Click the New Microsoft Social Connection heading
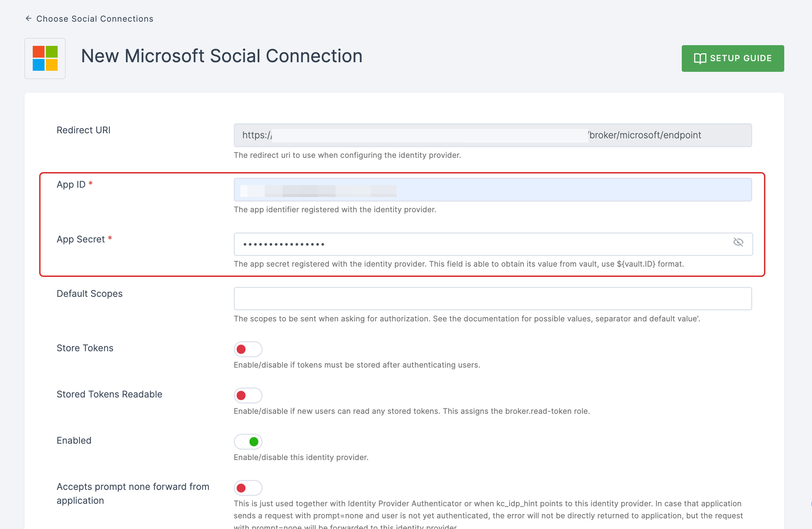The height and width of the screenshot is (529, 812). click(x=222, y=56)
